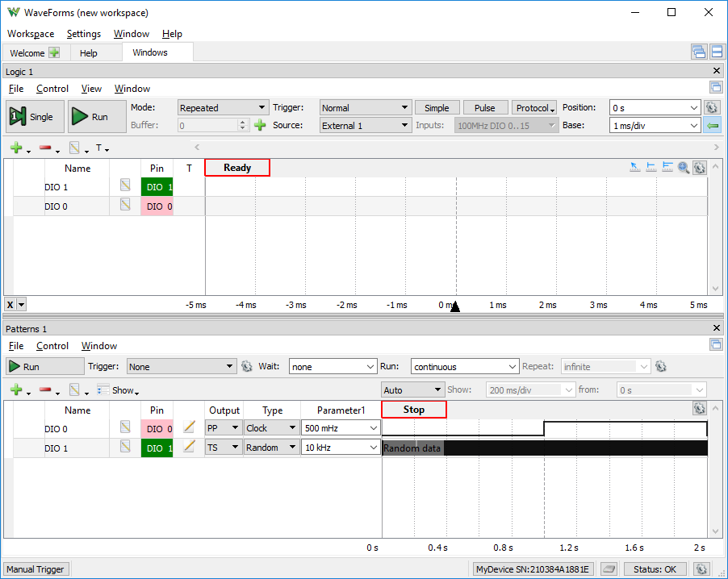The image size is (728, 579).
Task: Toggle the X cursor button
Action: pos(10,304)
